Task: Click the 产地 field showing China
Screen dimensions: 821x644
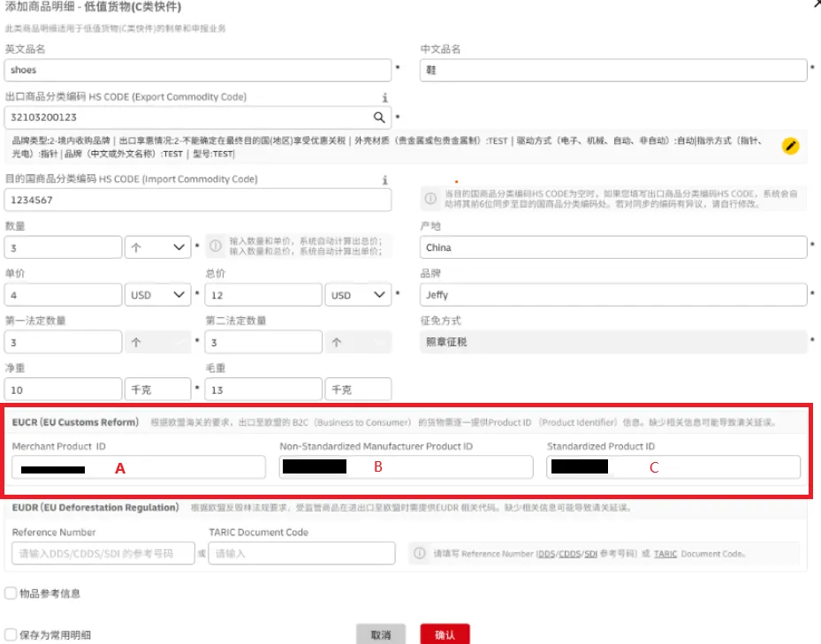Action: click(x=613, y=247)
